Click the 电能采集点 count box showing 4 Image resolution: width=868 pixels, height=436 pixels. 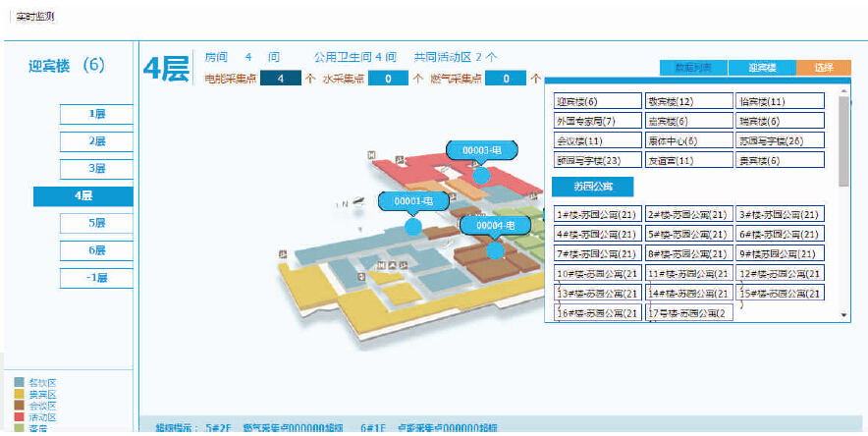pos(280,79)
